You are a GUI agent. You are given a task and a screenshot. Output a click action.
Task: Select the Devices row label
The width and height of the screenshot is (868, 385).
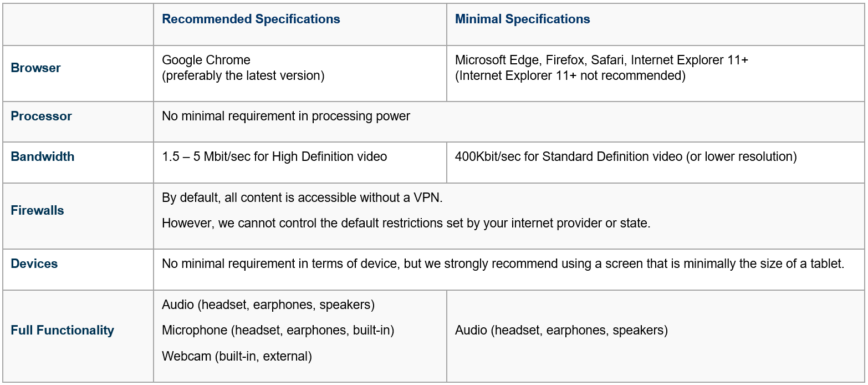pos(34,264)
